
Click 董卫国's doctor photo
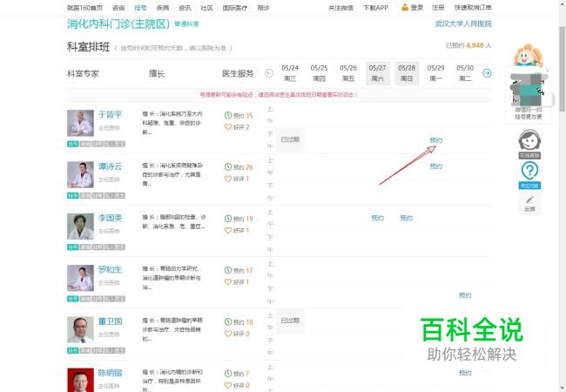80,329
